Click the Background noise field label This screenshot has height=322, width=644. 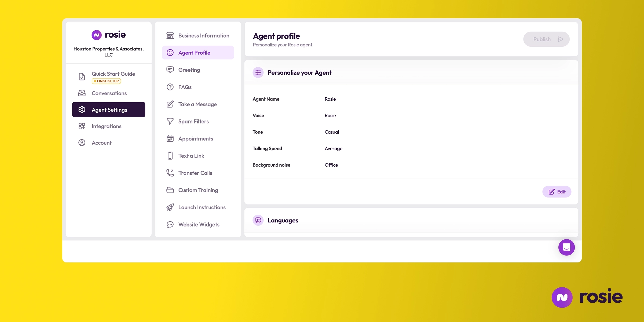(x=271, y=165)
